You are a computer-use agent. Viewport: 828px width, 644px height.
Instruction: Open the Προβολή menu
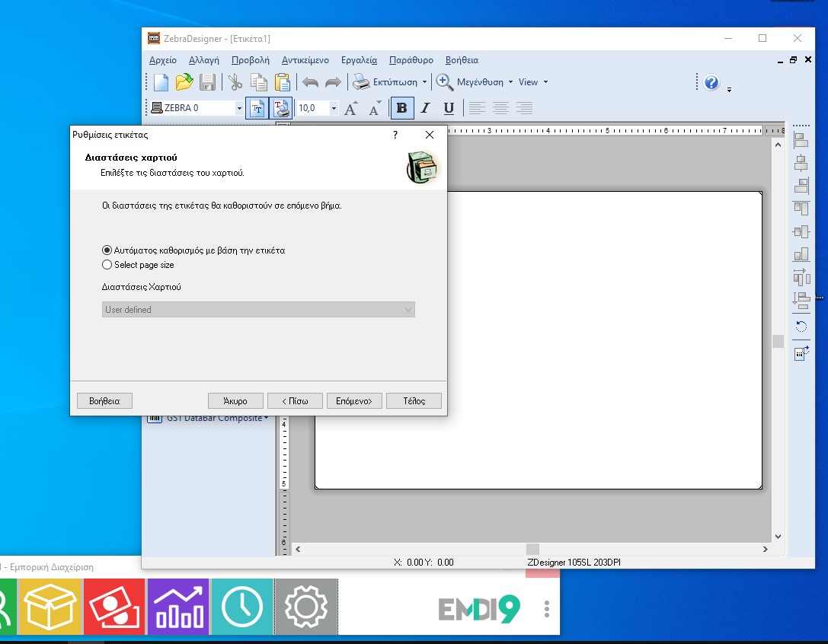coord(251,60)
